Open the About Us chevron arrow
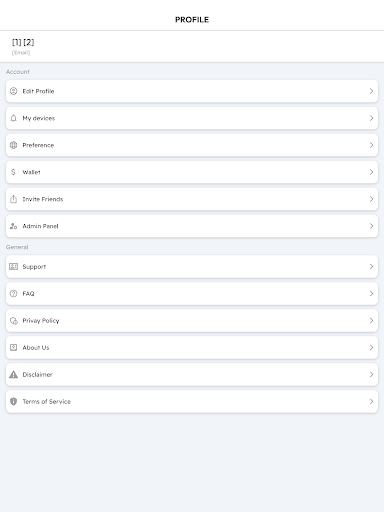 coord(371,347)
